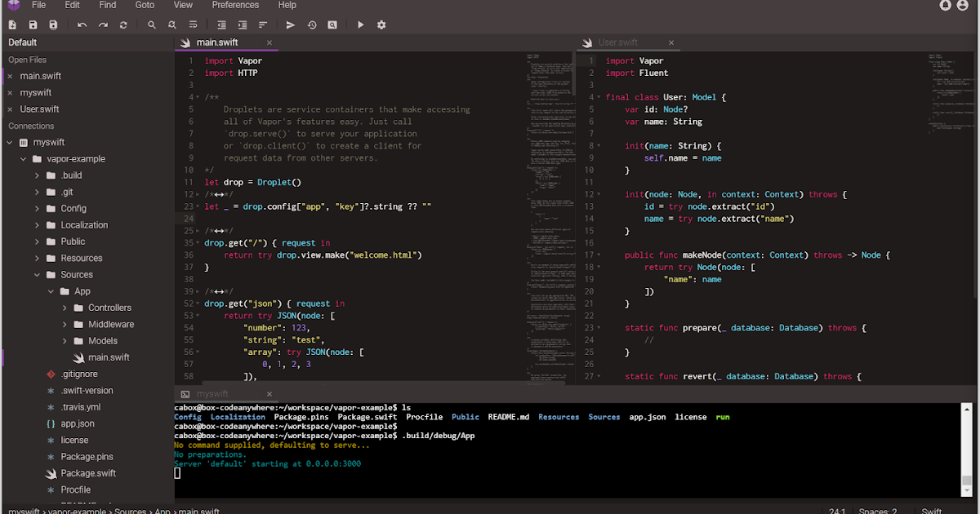Image resolution: width=980 pixels, height=514 pixels.
Task: Run the project with the play icon
Action: coord(361,25)
